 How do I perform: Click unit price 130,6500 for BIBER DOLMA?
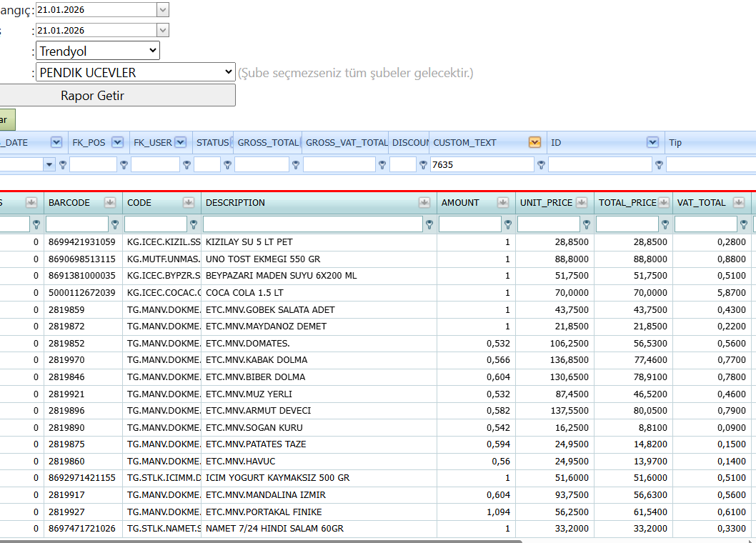(x=555, y=377)
